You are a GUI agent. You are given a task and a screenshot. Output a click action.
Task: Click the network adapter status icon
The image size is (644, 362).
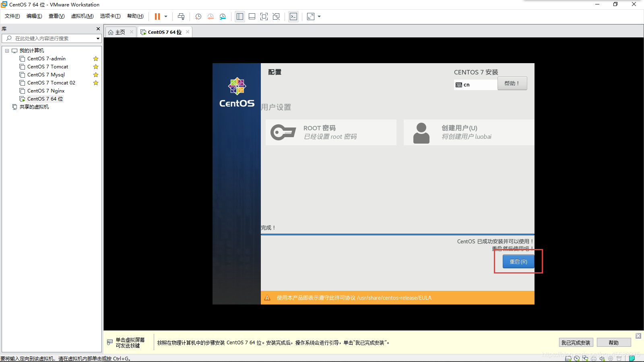pos(585,358)
